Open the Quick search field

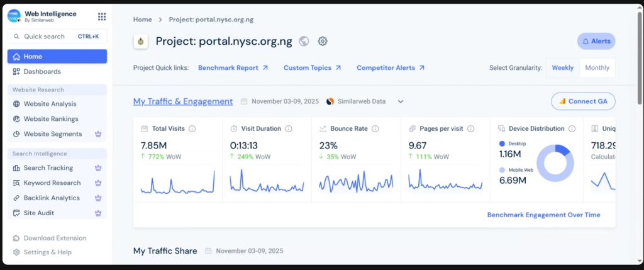(x=57, y=37)
